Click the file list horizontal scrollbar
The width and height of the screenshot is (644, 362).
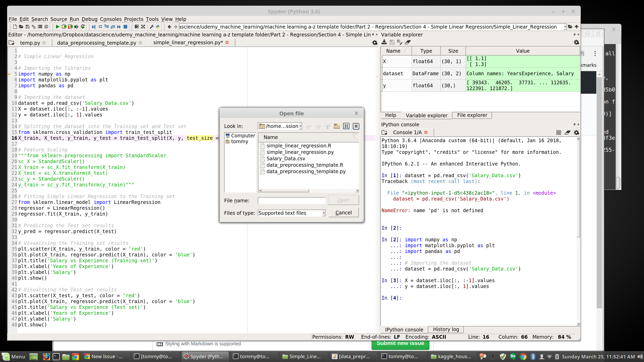[x=285, y=191]
